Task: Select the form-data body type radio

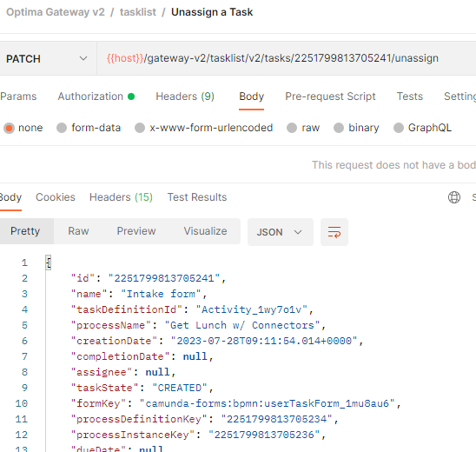Action: click(62, 128)
